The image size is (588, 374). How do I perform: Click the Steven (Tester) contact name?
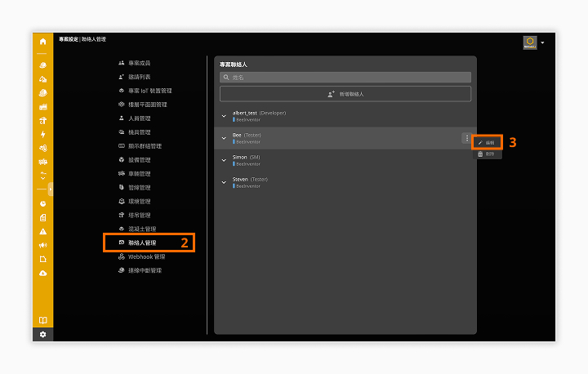pyautogui.click(x=250, y=180)
